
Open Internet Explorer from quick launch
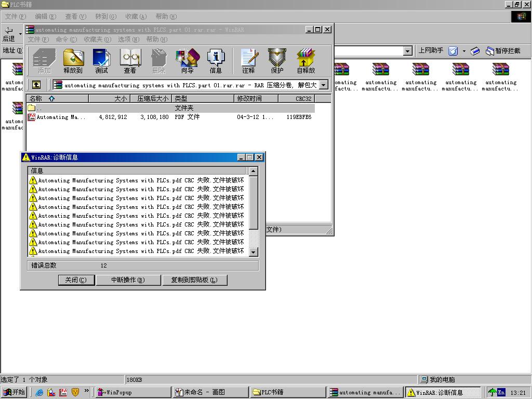(x=39, y=392)
